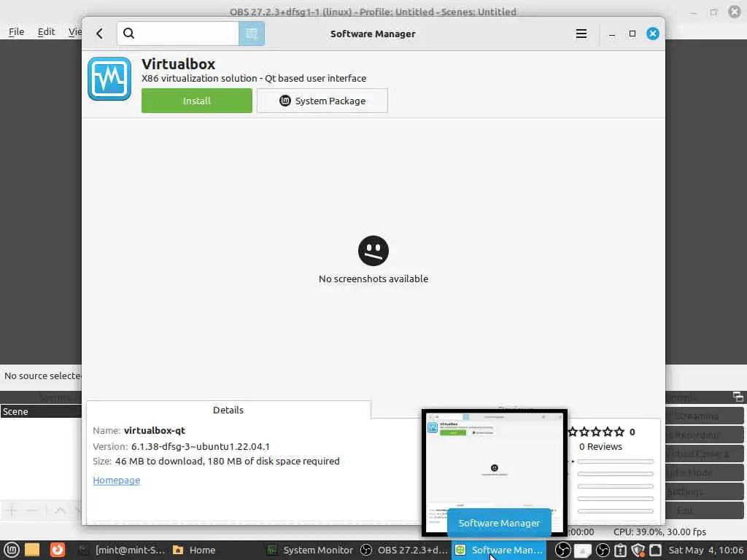Switch to the OBS 27.2.3 taskbar item

tap(404, 550)
